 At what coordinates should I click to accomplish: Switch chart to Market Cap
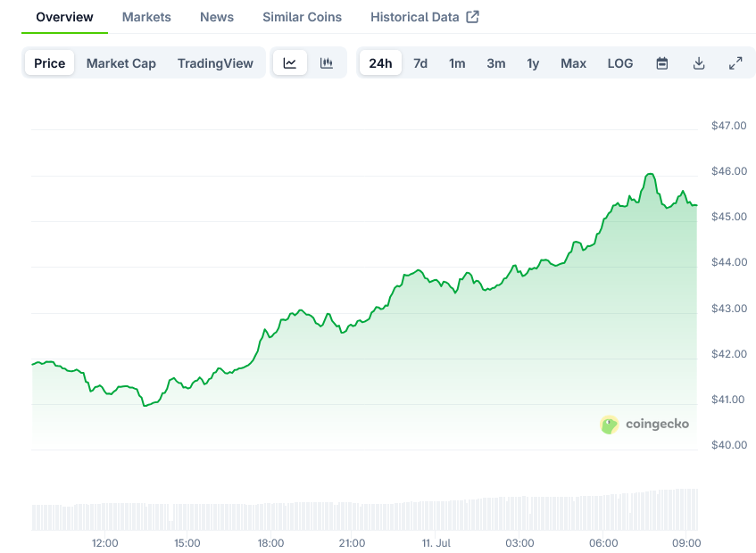pos(121,63)
